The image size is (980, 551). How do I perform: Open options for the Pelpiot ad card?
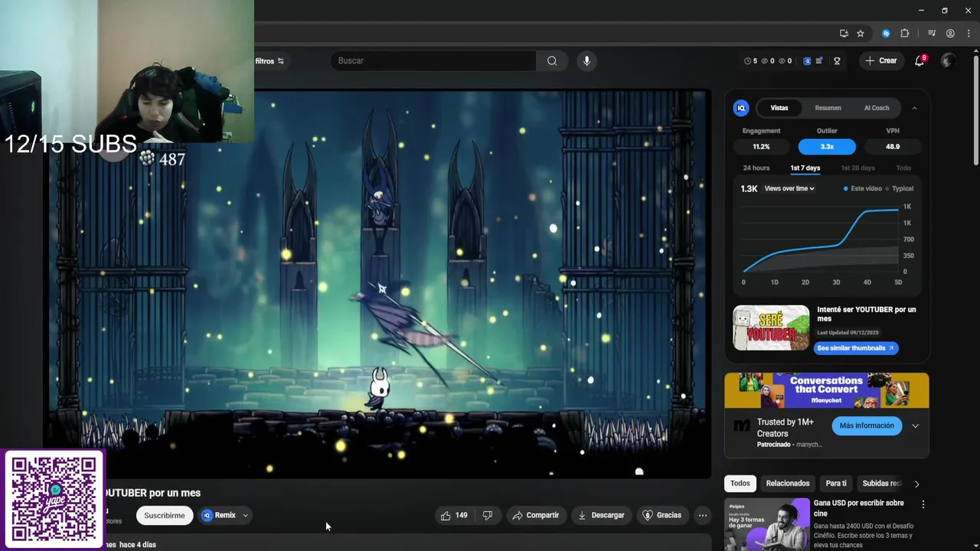pos(923,504)
